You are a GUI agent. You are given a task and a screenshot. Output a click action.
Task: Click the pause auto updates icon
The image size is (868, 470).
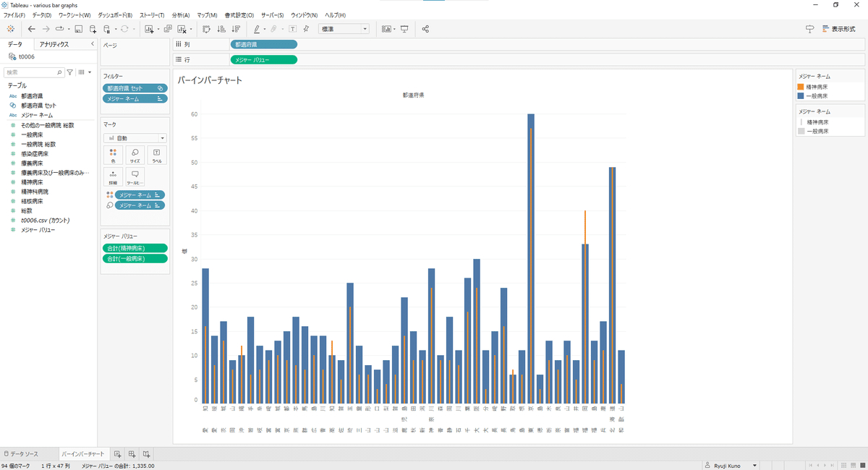tap(106, 29)
